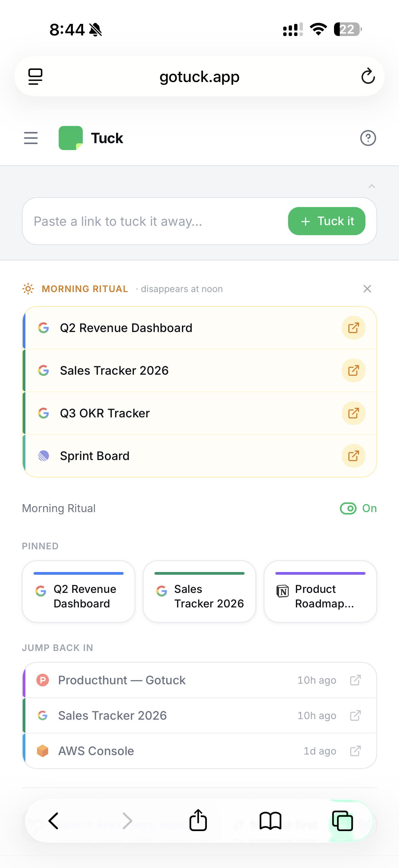Open Q3 OKR Tracker external link icon
The width and height of the screenshot is (399, 868).
tap(354, 413)
